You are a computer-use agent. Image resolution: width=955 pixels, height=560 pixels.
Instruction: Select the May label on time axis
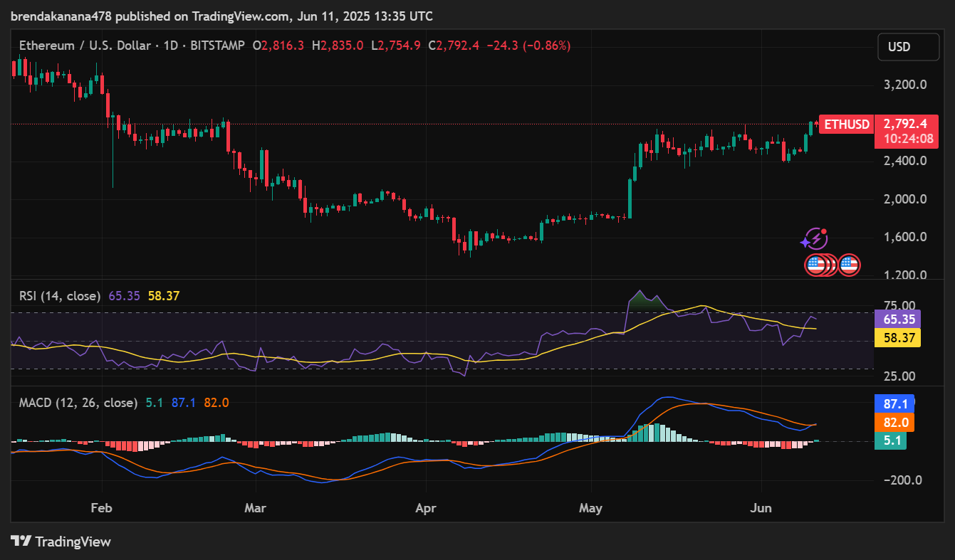(590, 508)
